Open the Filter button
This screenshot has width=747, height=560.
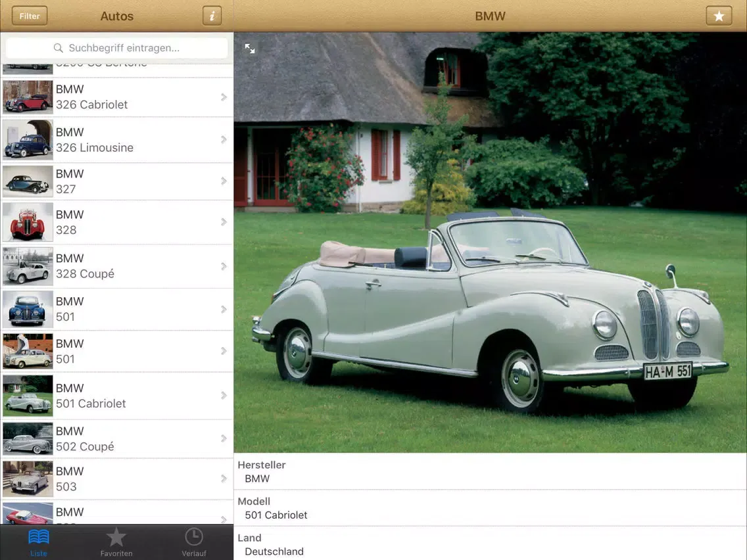[x=30, y=16]
